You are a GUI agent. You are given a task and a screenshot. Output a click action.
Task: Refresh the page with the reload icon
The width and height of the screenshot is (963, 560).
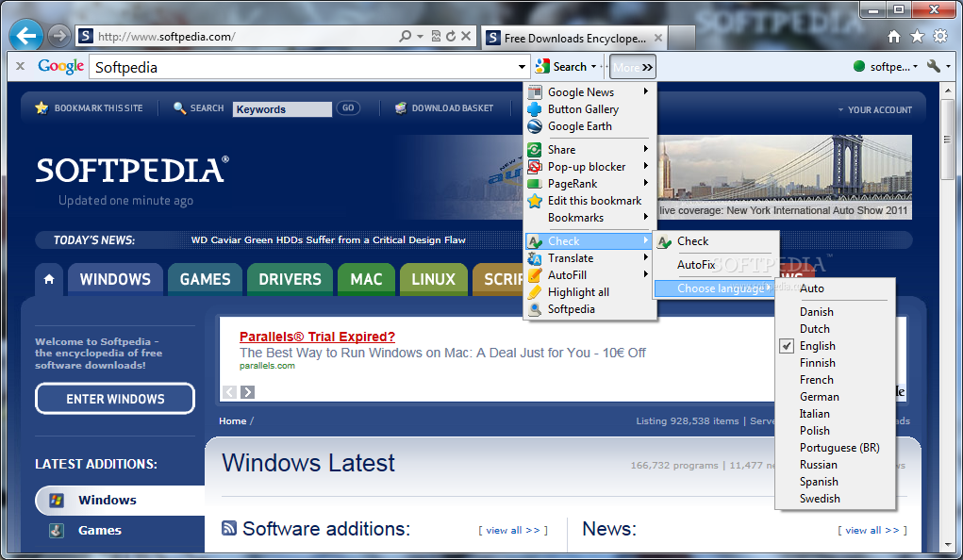pos(451,36)
